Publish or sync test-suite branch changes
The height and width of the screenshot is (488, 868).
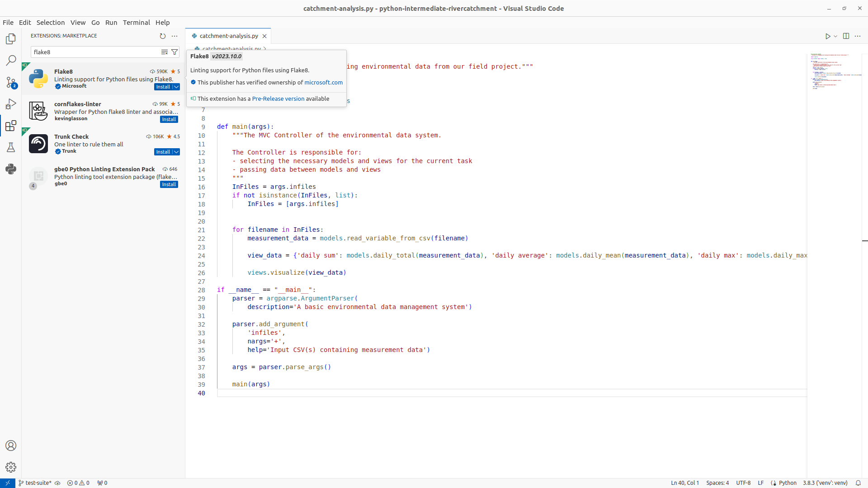[57, 483]
